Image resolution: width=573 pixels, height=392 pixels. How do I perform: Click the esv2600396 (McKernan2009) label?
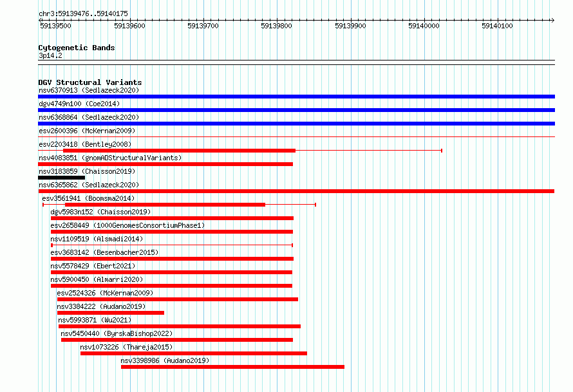point(87,131)
